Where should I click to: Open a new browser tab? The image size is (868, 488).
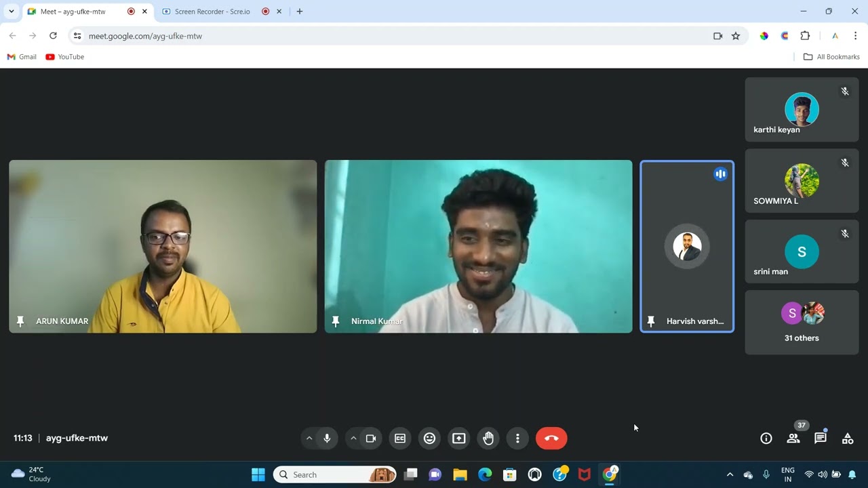[300, 12]
